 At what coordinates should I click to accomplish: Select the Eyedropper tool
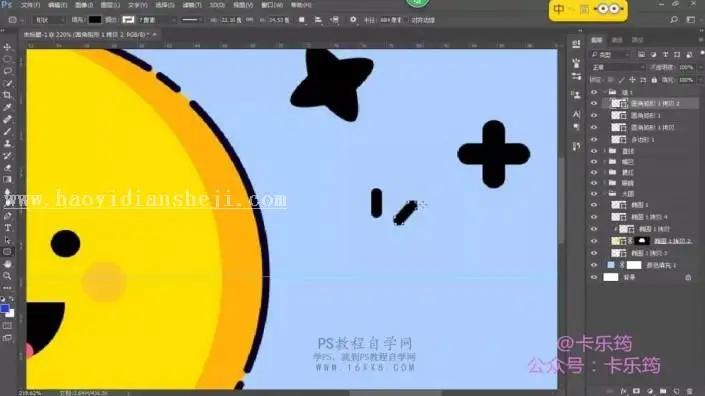7,107
